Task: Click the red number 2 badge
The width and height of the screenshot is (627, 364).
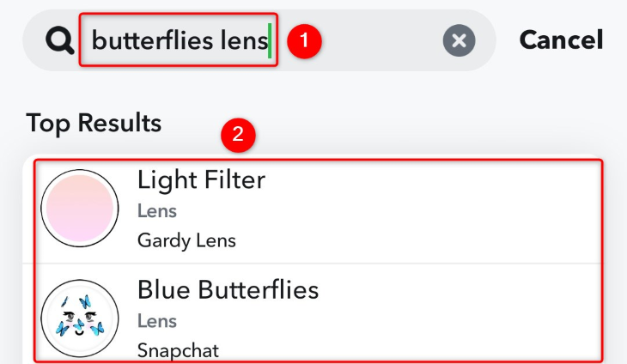Action: [239, 135]
